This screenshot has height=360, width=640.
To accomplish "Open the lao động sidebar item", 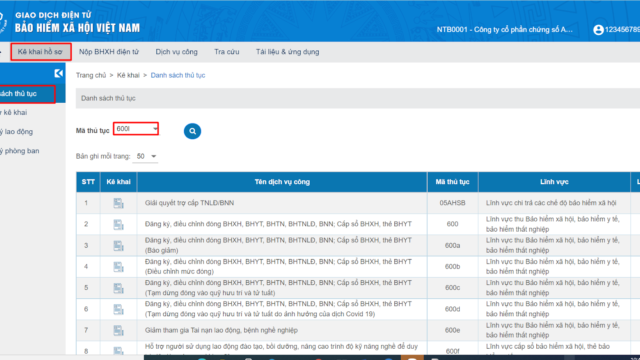I will click(17, 131).
